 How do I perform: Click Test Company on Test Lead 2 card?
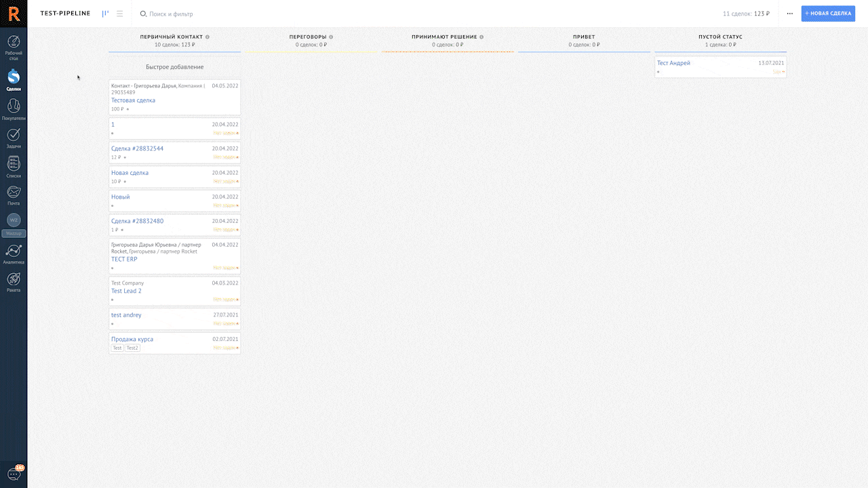pyautogui.click(x=127, y=283)
